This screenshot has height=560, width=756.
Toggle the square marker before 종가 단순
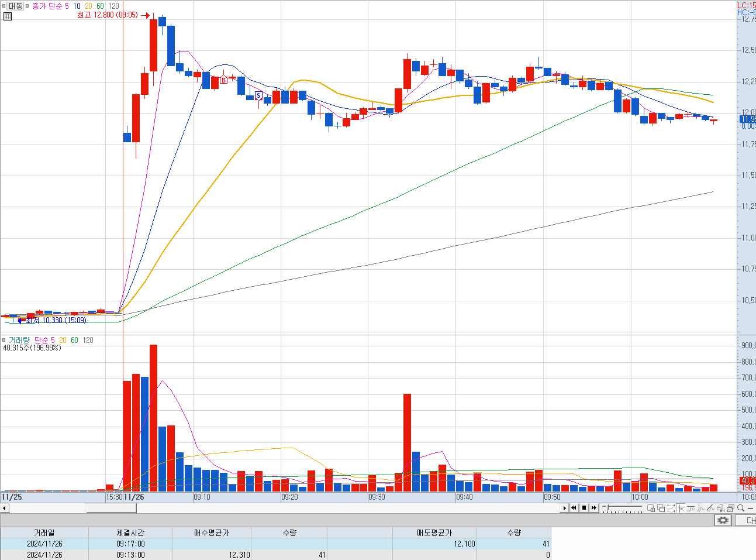[x=27, y=6]
